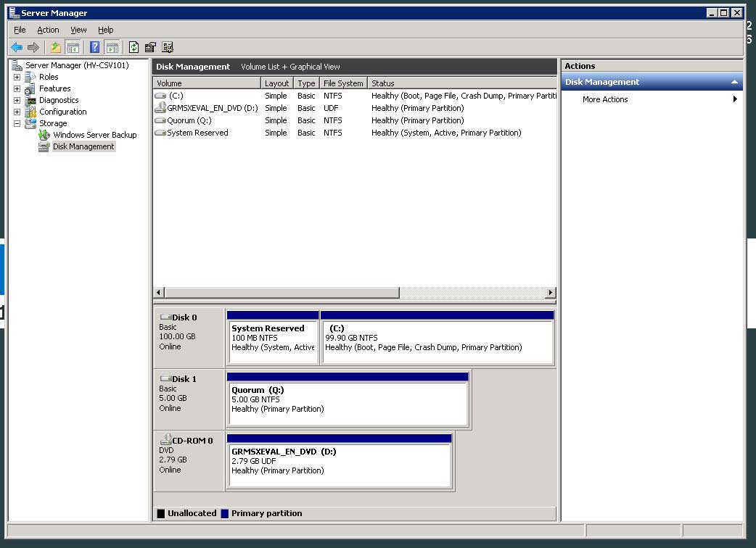Click the Up one level folder icon
756x548 pixels.
(56, 47)
